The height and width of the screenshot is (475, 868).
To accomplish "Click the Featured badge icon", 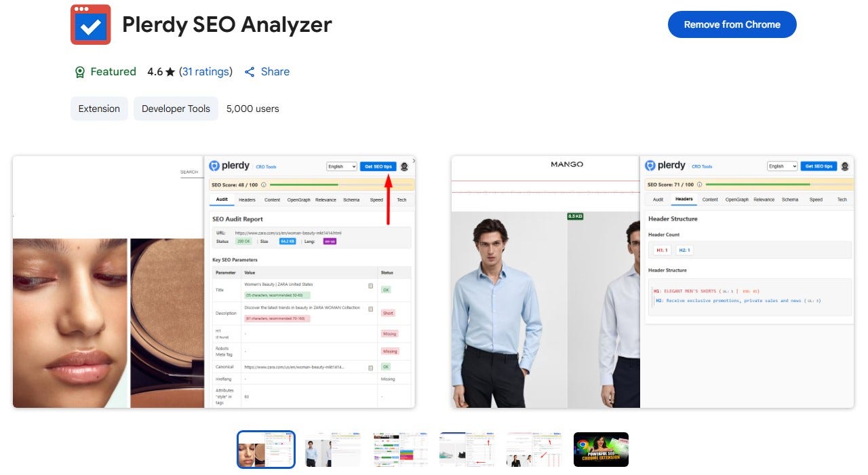I will [x=80, y=72].
